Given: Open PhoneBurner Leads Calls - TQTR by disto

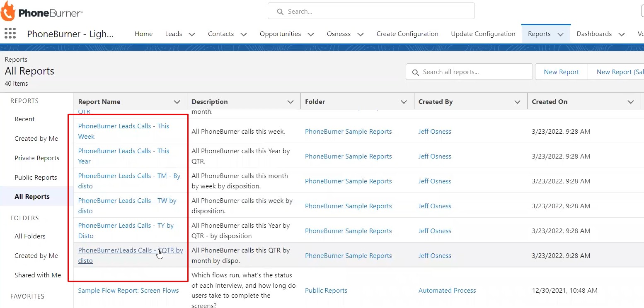Looking at the screenshot, I should (131, 255).
